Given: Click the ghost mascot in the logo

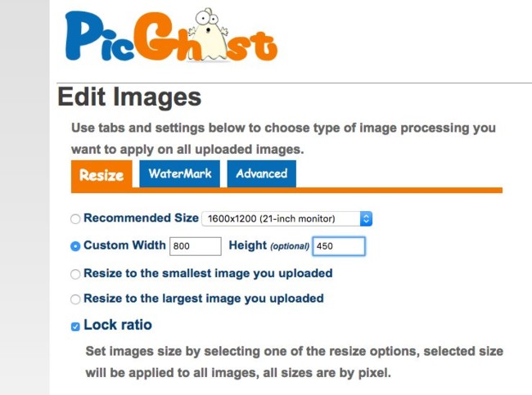Looking at the screenshot, I should coord(209,35).
